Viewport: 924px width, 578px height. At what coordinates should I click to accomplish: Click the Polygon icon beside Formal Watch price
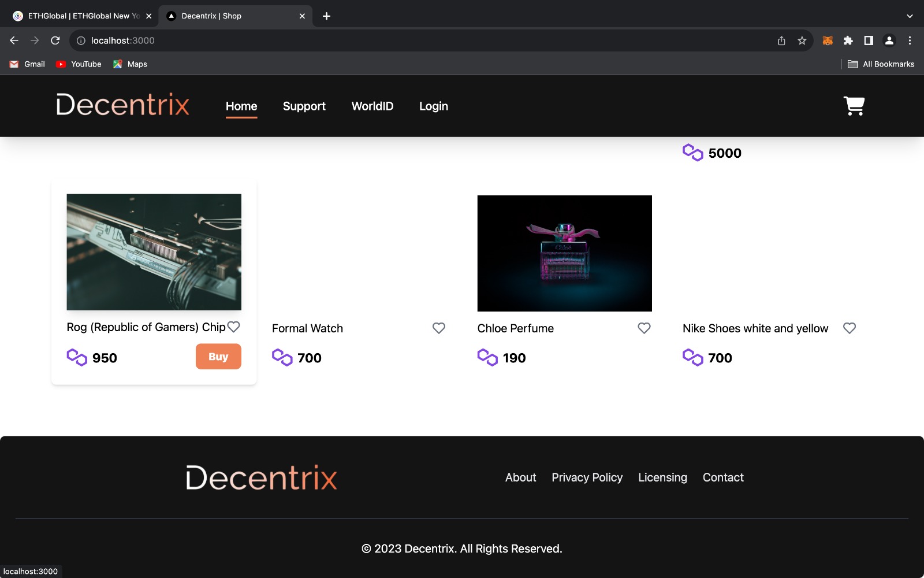coord(282,357)
